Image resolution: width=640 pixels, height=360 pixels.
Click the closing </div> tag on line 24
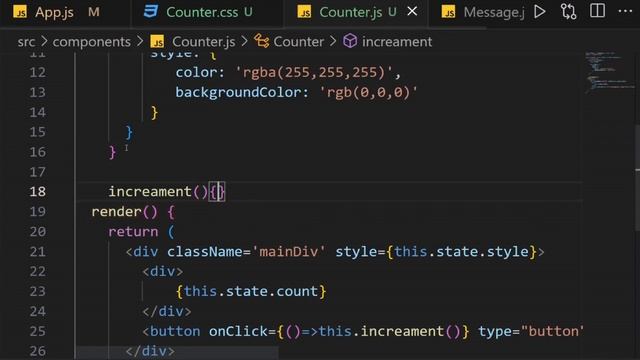(167, 311)
